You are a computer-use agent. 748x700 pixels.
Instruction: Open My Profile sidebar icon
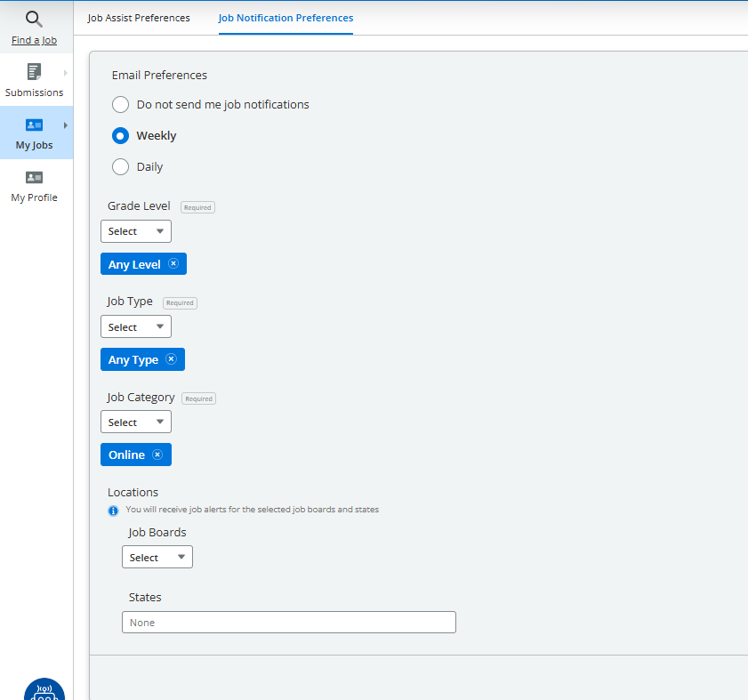pos(34,177)
